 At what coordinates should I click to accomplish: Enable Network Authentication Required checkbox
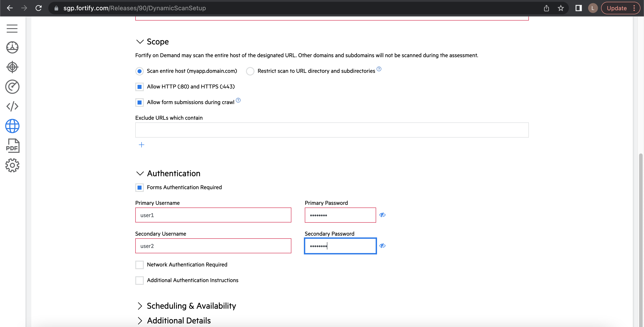140,265
